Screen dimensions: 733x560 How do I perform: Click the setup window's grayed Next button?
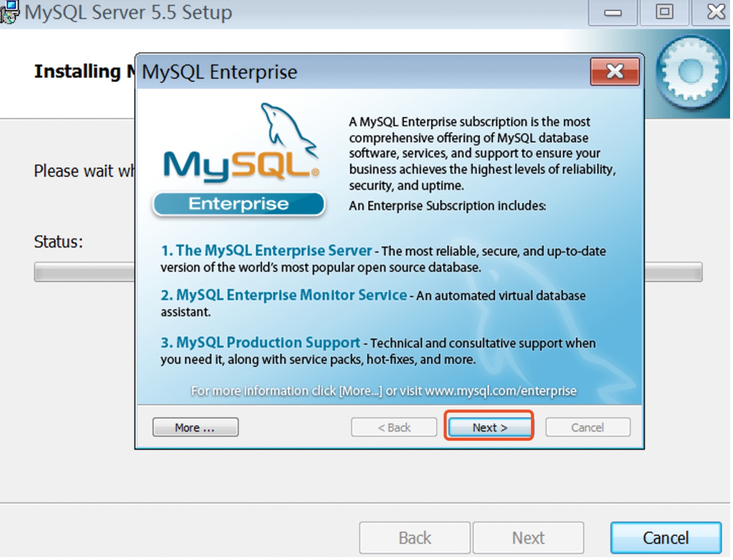(528, 538)
